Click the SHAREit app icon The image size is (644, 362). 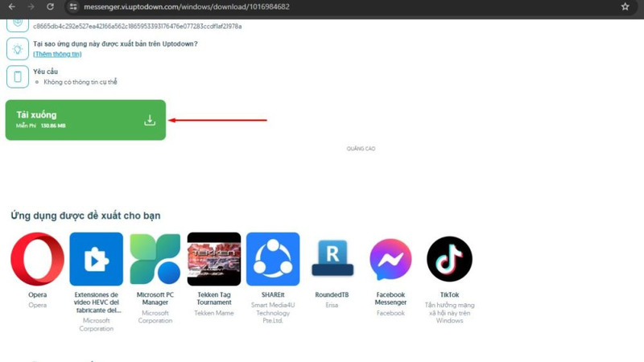(273, 259)
